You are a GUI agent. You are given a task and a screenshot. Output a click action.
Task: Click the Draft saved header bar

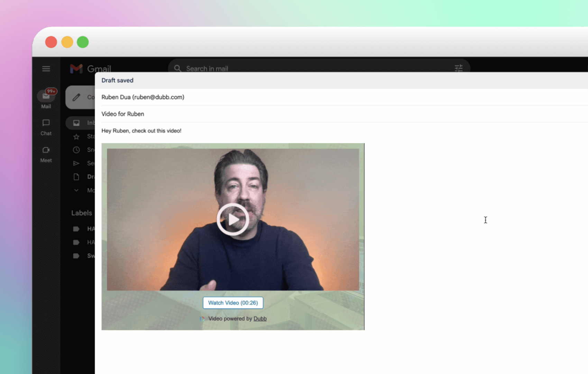pyautogui.click(x=341, y=80)
